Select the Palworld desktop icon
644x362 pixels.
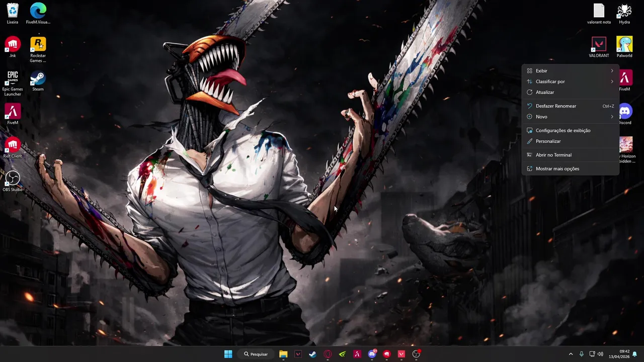coord(624,47)
